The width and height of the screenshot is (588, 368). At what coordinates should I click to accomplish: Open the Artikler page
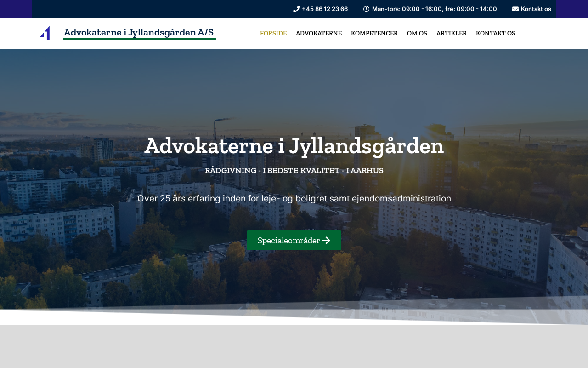(x=452, y=33)
